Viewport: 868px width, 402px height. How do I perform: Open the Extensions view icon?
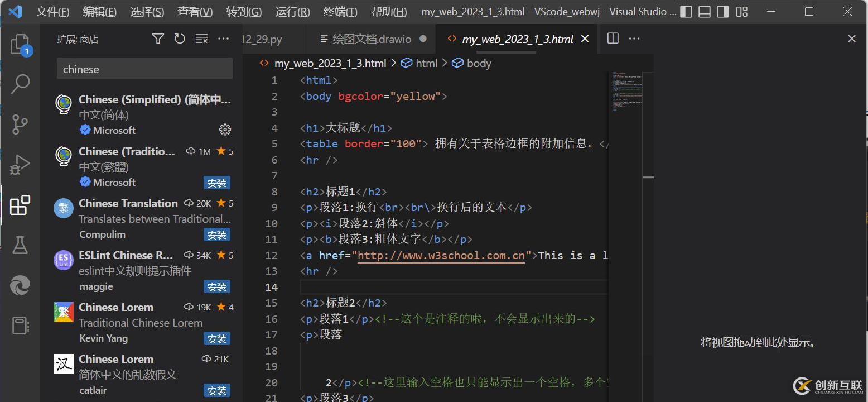pos(20,205)
